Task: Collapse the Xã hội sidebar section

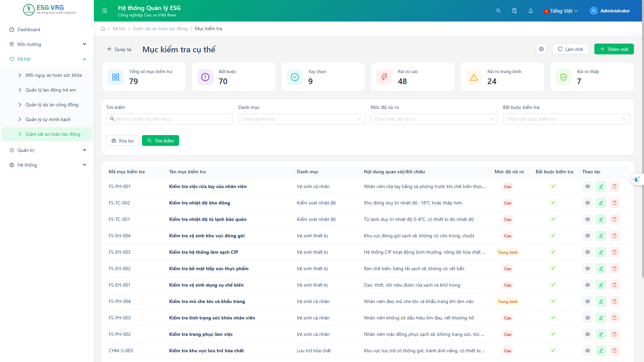Action: (x=47, y=59)
